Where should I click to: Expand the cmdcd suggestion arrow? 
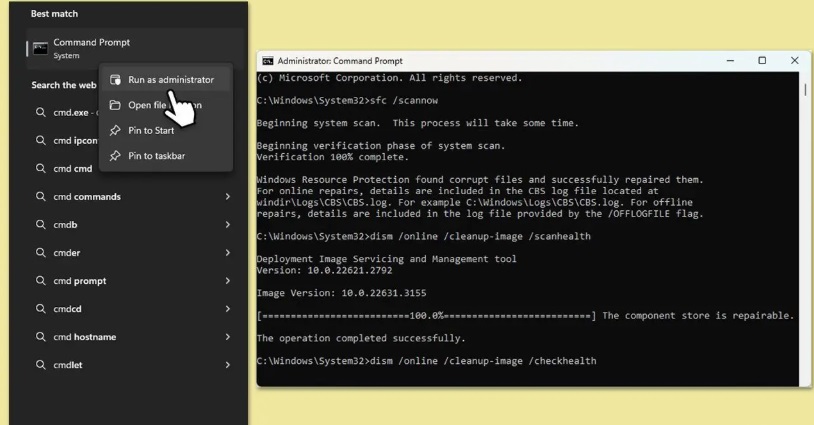(x=227, y=308)
